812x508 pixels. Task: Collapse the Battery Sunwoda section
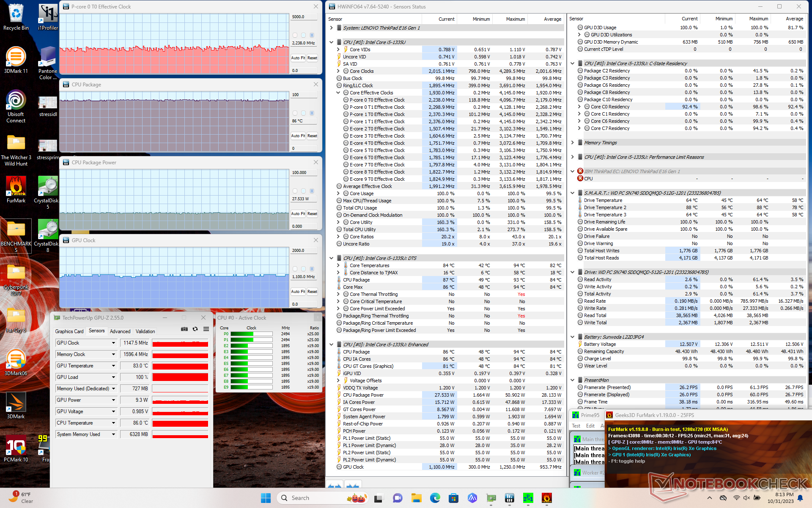pos(573,337)
